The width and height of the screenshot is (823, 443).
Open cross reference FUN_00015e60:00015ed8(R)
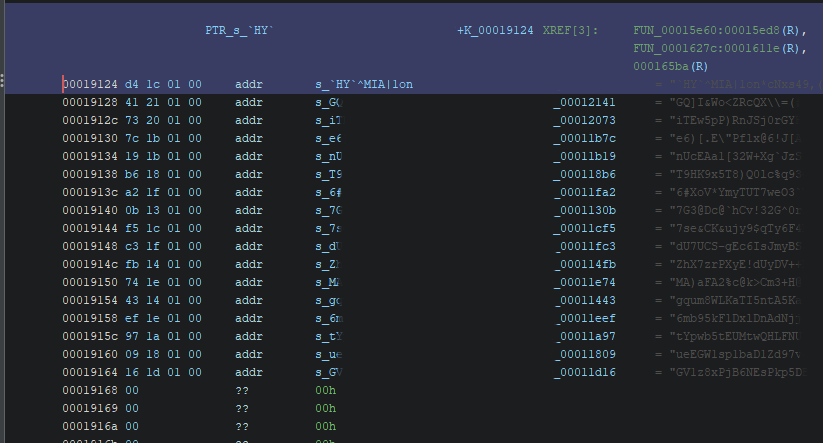[x=720, y=30]
